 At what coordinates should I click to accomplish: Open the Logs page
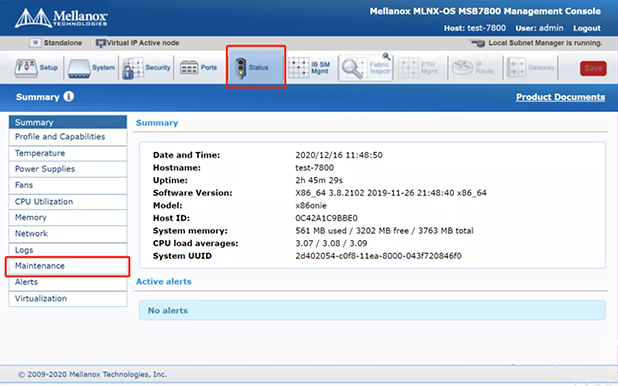[x=68, y=250]
